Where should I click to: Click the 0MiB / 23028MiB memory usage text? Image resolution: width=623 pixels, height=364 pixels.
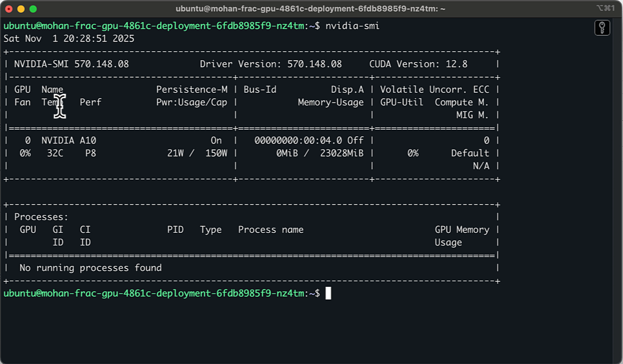click(319, 153)
